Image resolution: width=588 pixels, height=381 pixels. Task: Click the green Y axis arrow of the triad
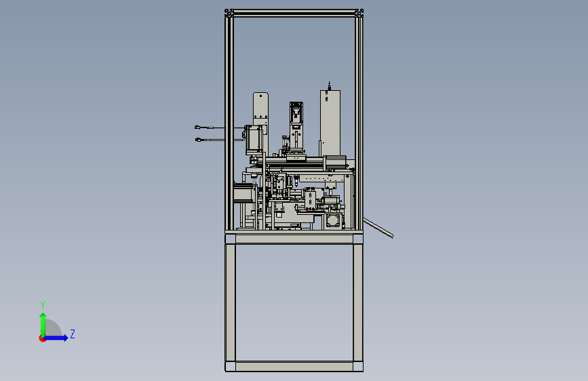point(43,324)
